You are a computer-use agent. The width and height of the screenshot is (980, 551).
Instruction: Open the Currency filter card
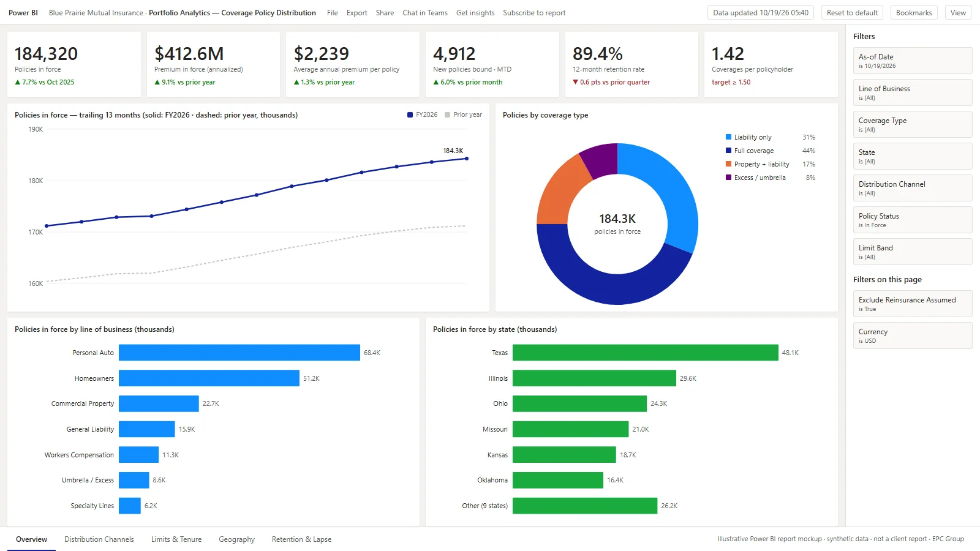(x=913, y=335)
